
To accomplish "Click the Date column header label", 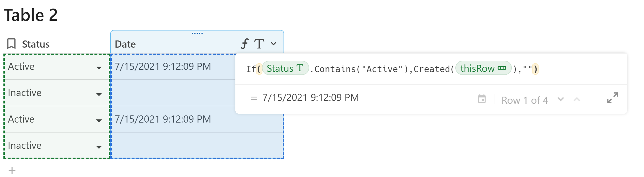I will pyautogui.click(x=125, y=44).
